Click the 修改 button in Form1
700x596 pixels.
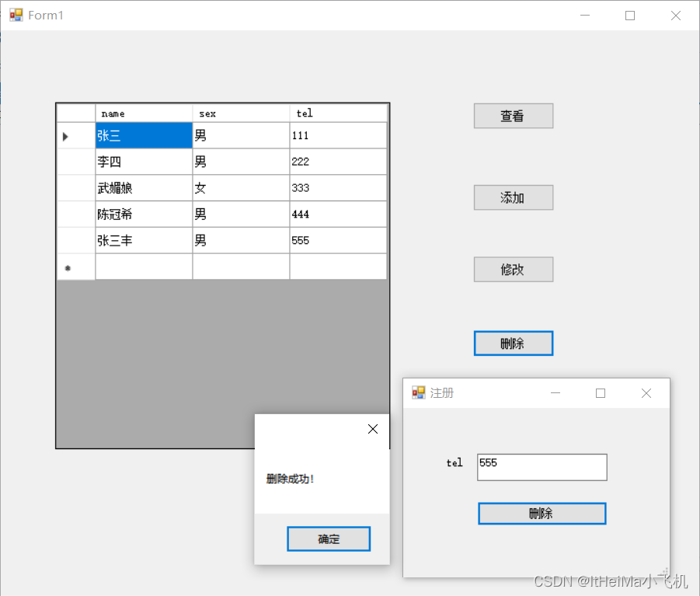click(514, 269)
